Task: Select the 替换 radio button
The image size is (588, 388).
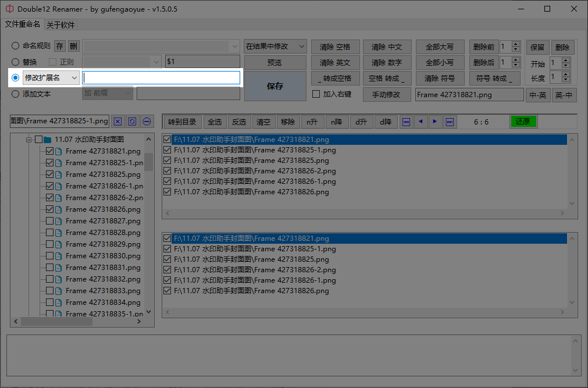Action: pos(15,62)
